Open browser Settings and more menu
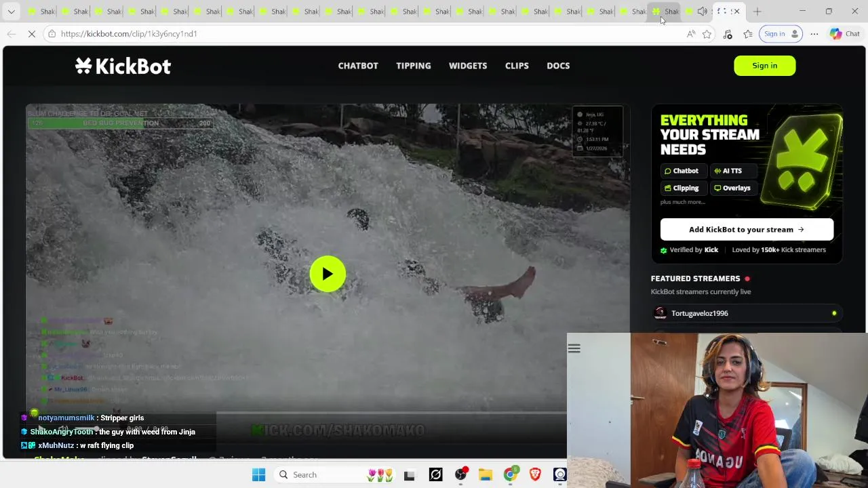Screen dimensions: 868x488 click(x=814, y=34)
